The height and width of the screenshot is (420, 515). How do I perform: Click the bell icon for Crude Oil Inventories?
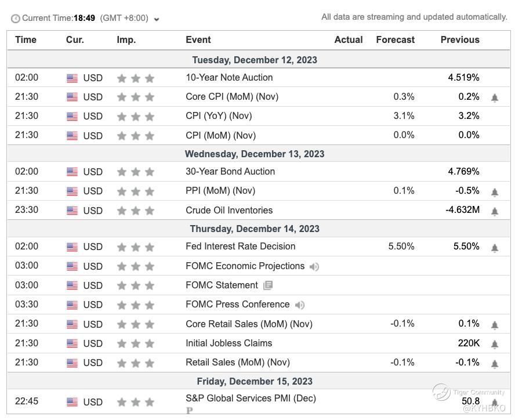point(495,212)
